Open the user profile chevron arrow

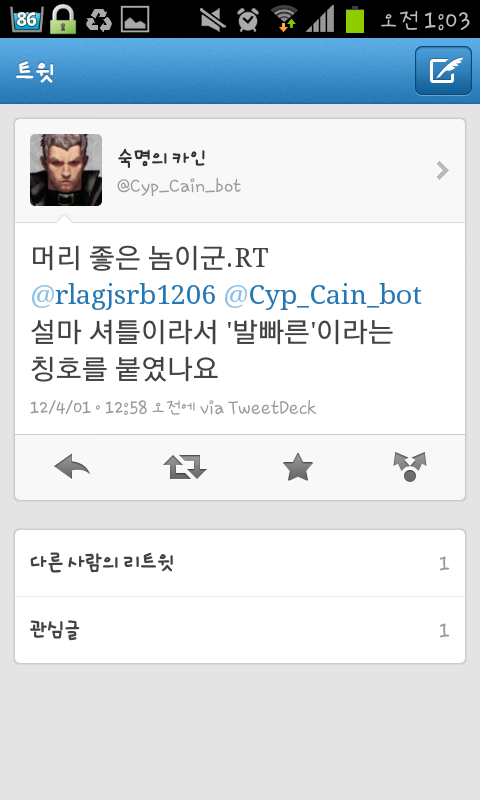pyautogui.click(x=442, y=170)
